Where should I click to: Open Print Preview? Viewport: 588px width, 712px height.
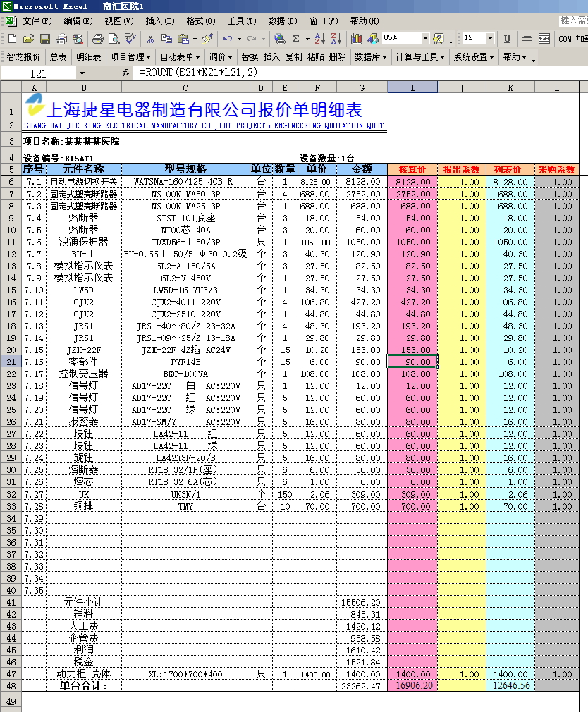click(114, 39)
